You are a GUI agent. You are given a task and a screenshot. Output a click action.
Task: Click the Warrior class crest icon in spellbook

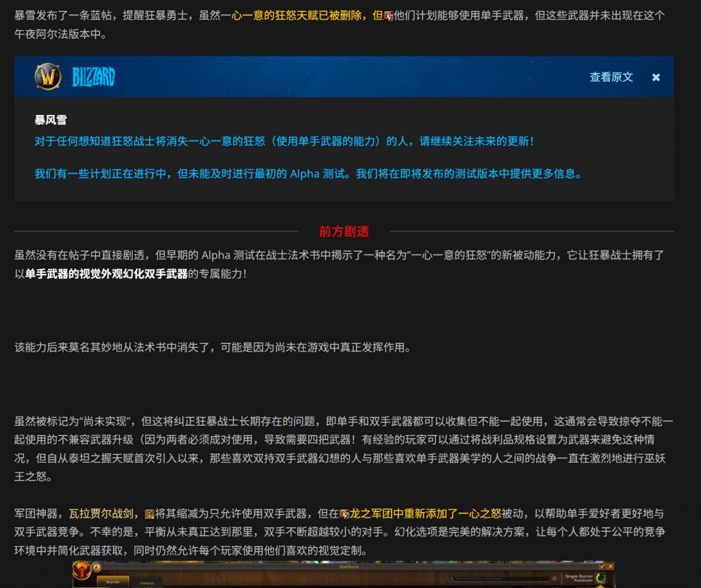pos(83,570)
